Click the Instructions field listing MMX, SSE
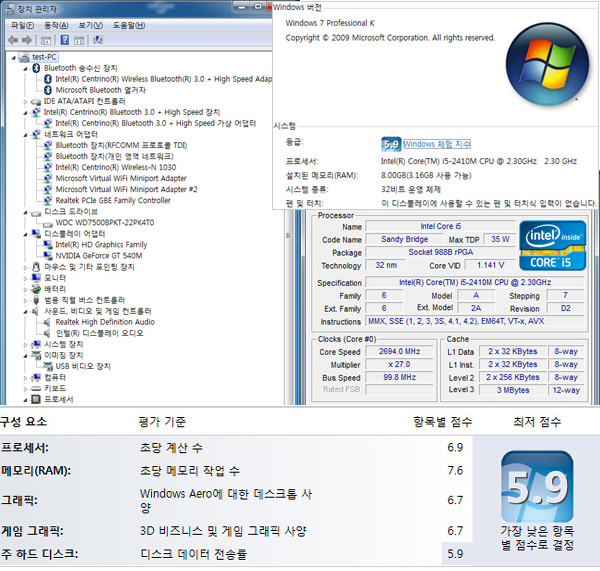 pos(475,321)
